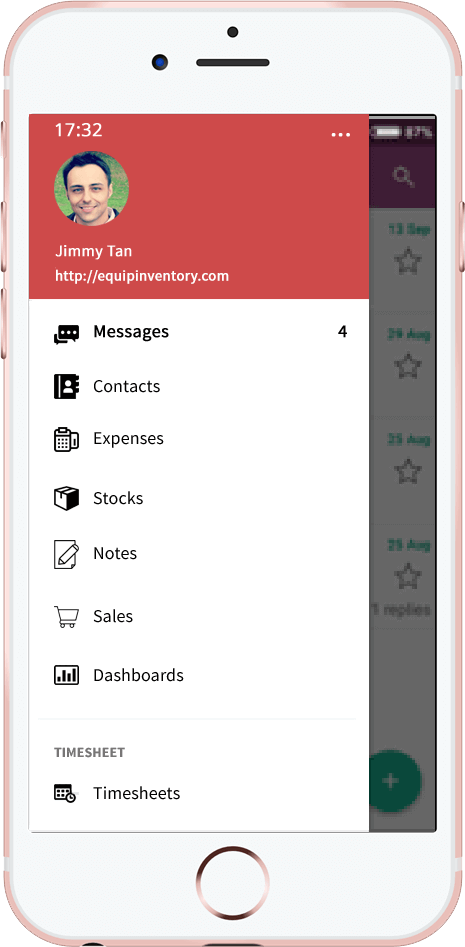Click the Notes pencil-and-paper icon

click(66, 554)
